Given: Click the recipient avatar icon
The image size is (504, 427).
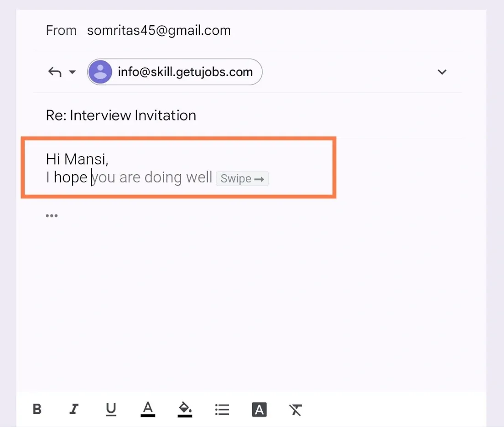Looking at the screenshot, I should click(100, 72).
